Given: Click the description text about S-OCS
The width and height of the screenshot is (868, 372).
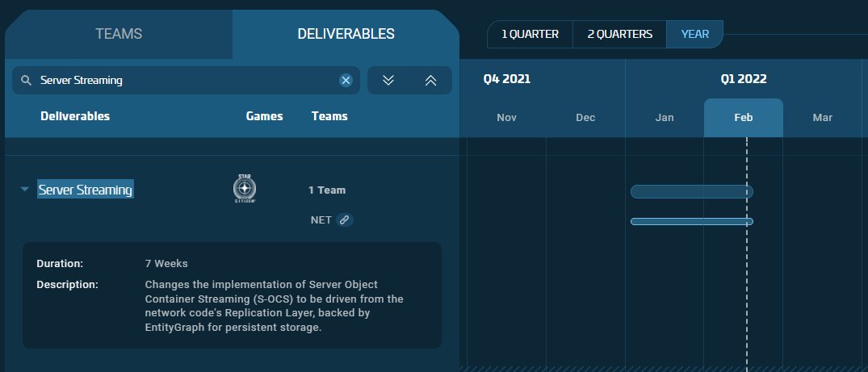Looking at the screenshot, I should tap(274, 306).
